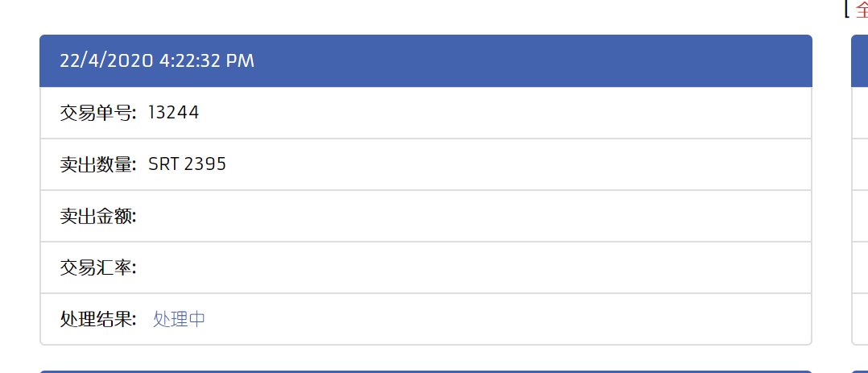
Task: Select the neighboring card's blue header on right
Action: pos(860,61)
